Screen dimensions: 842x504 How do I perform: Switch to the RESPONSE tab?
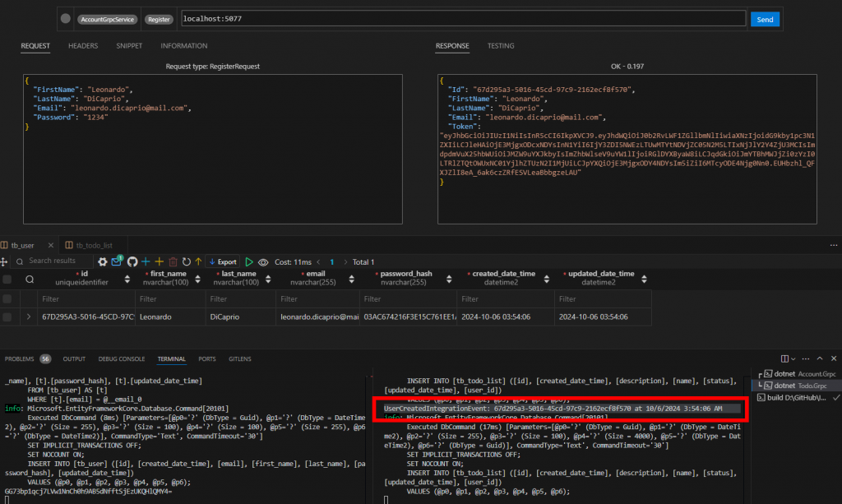[452, 46]
